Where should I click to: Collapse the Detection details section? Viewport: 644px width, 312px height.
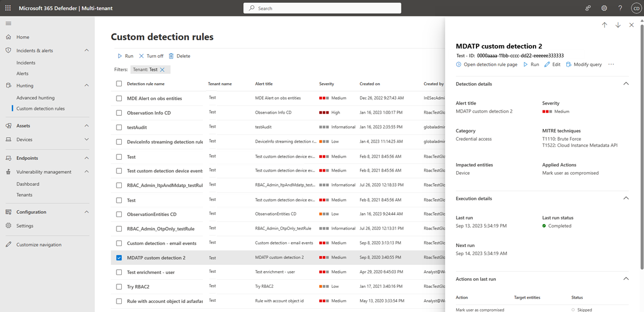click(625, 84)
